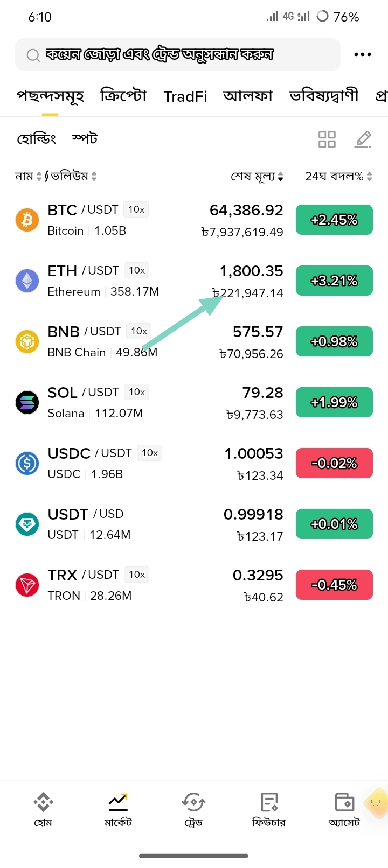This screenshot has height=868, width=388.
Task: Toggle USDC change badge showing -0.02%
Action: coord(334,463)
